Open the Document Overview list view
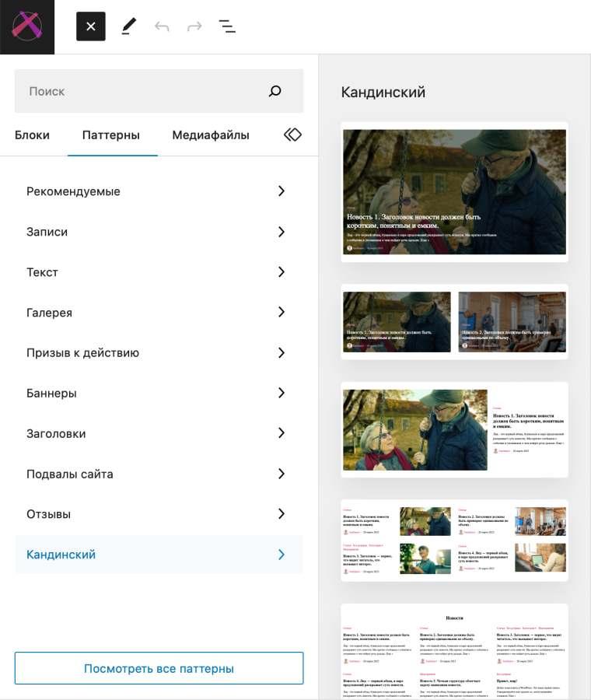 [227, 26]
